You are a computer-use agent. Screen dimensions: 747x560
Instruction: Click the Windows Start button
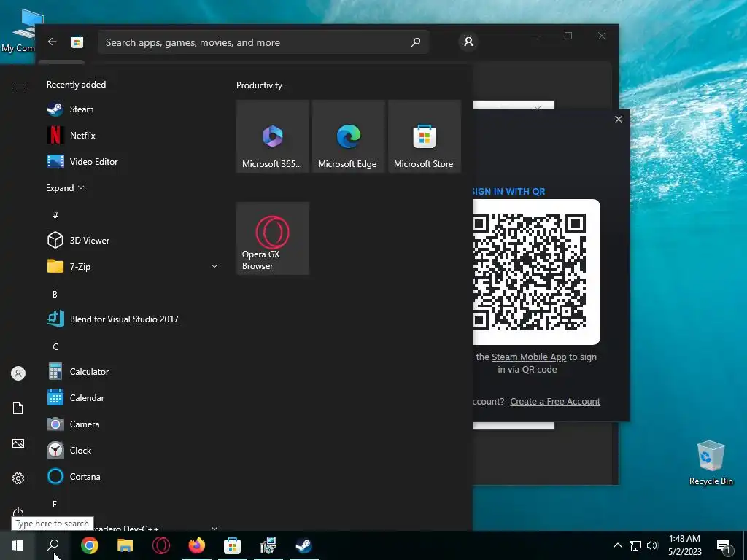18,545
